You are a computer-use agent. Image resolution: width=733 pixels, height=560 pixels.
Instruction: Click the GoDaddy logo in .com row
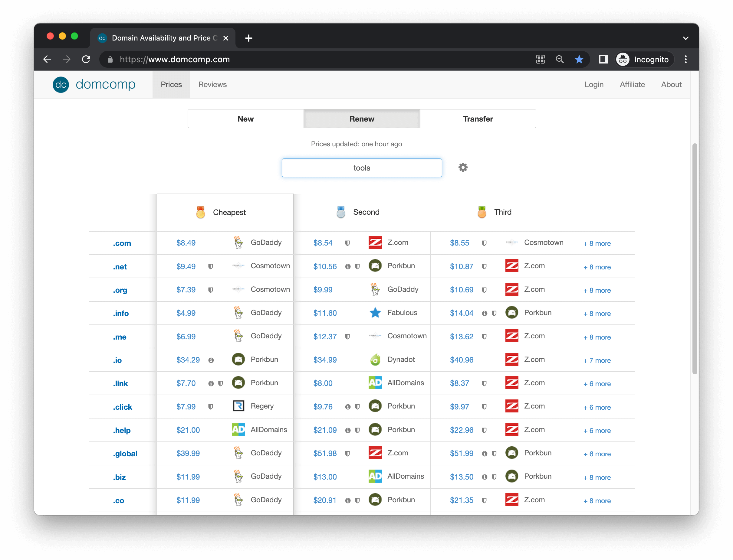(238, 243)
